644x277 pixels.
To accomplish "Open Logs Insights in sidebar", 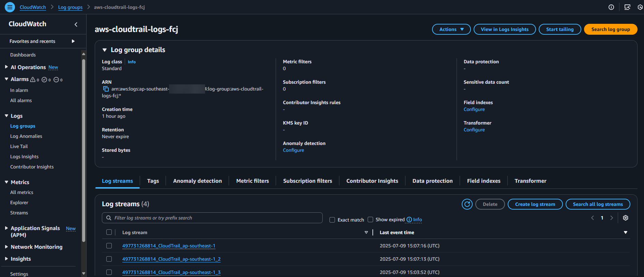I will pyautogui.click(x=24, y=157).
